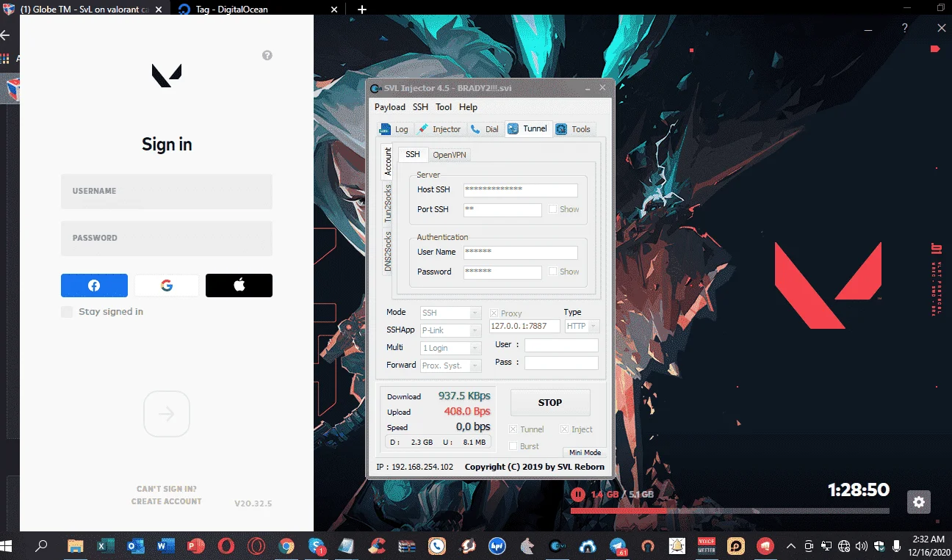This screenshot has height=560, width=952.
Task: Open the Help menu
Action: click(468, 107)
